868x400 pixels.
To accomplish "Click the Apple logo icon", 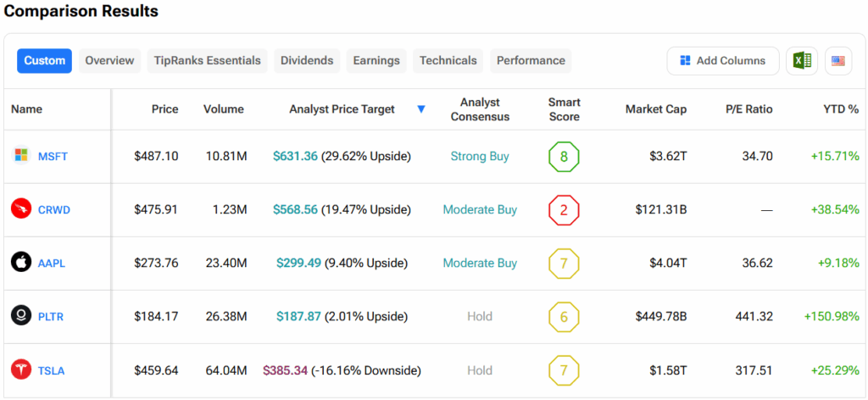I will [x=21, y=263].
